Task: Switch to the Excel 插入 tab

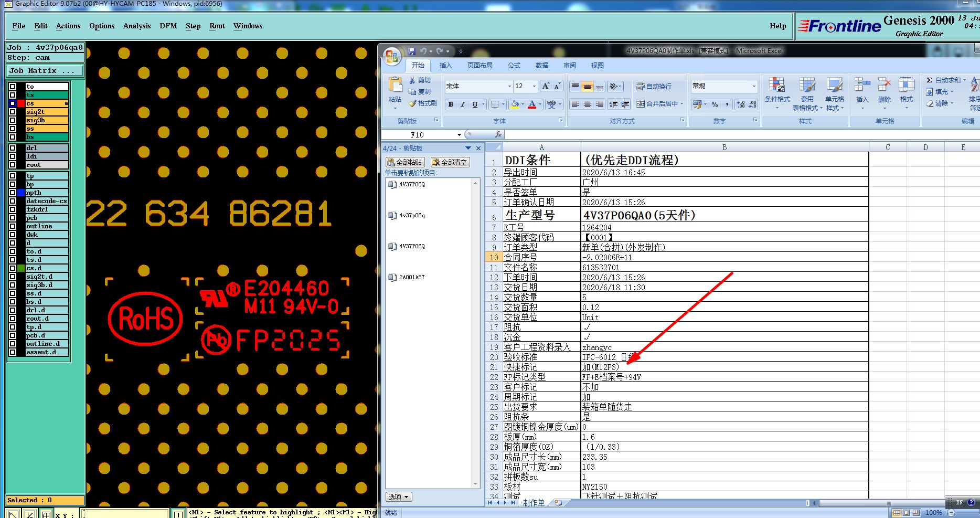Action: click(445, 66)
